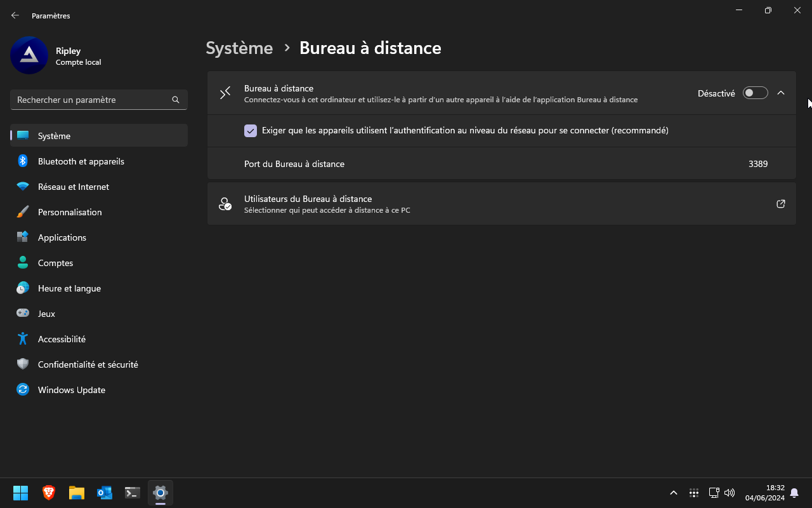
Task: Launch Brave browser from taskbar
Action: tap(49, 493)
